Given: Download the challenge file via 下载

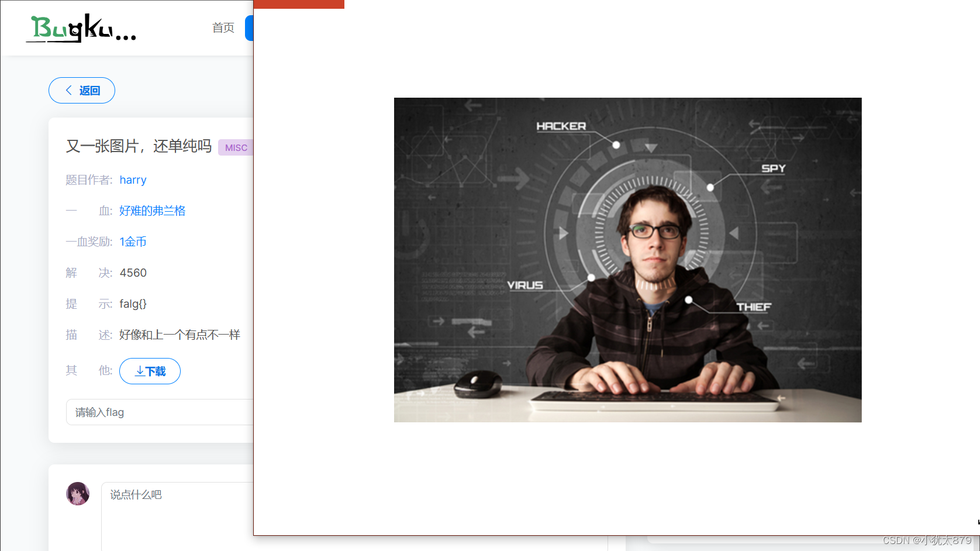Looking at the screenshot, I should tap(150, 371).
